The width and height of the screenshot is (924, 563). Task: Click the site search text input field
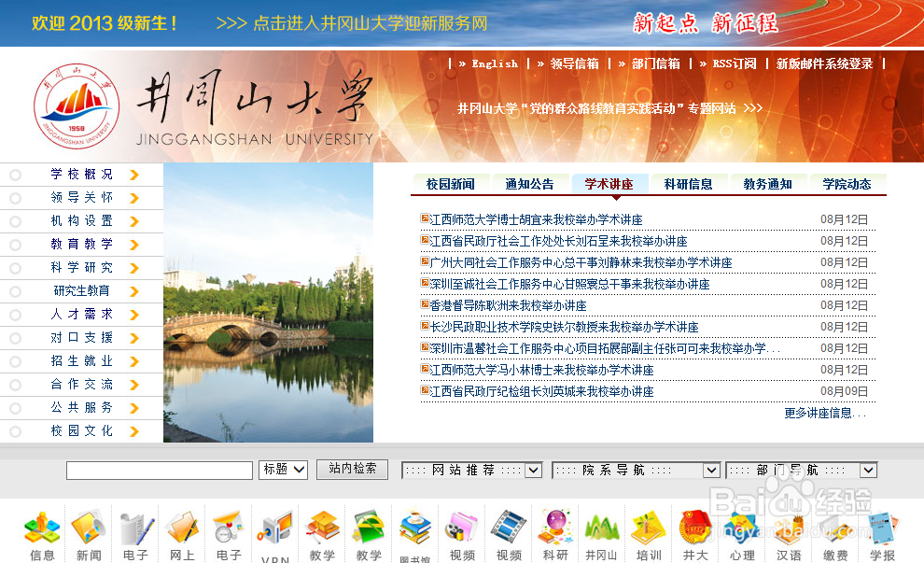pyautogui.click(x=159, y=471)
